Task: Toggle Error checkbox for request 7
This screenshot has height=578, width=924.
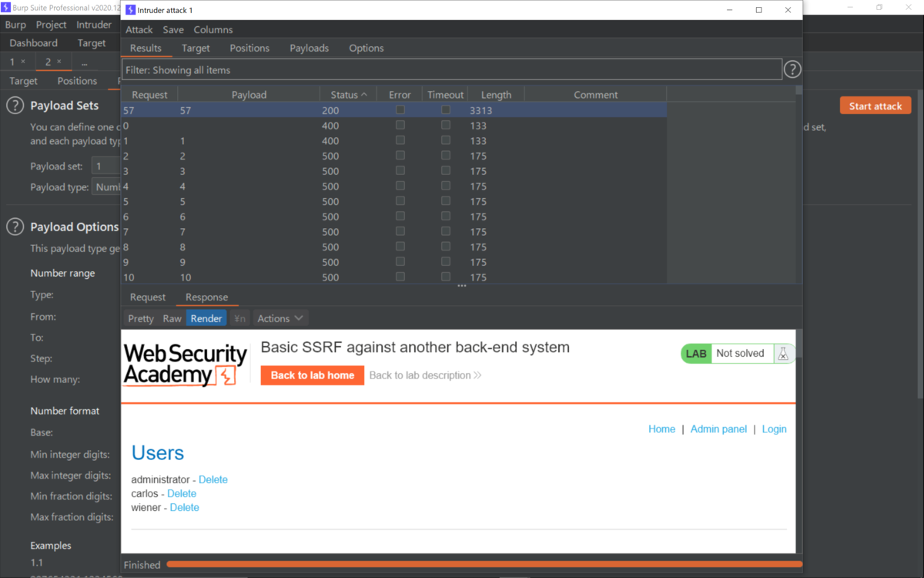Action: [400, 231]
